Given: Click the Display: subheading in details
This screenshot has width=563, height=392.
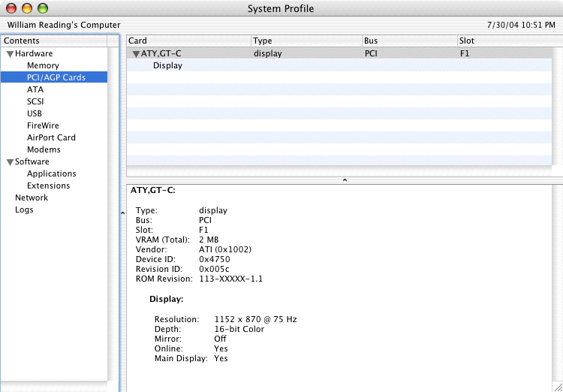Looking at the screenshot, I should pyautogui.click(x=167, y=299).
